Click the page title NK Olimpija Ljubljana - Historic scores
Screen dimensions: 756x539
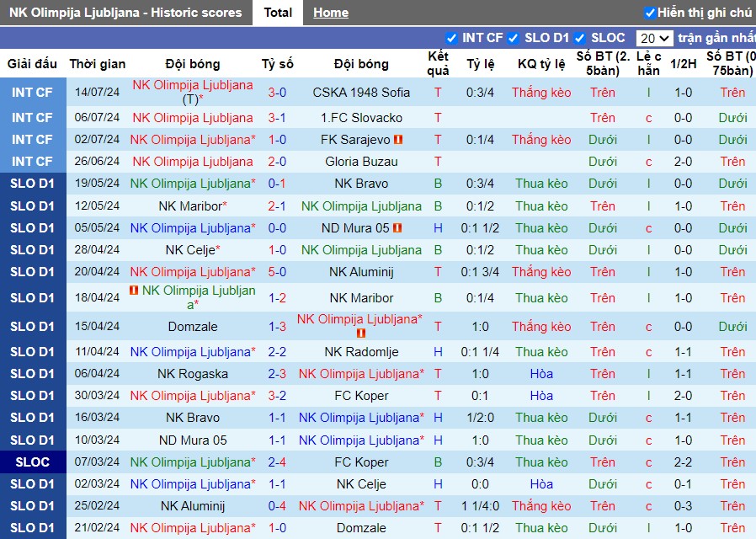(125, 13)
